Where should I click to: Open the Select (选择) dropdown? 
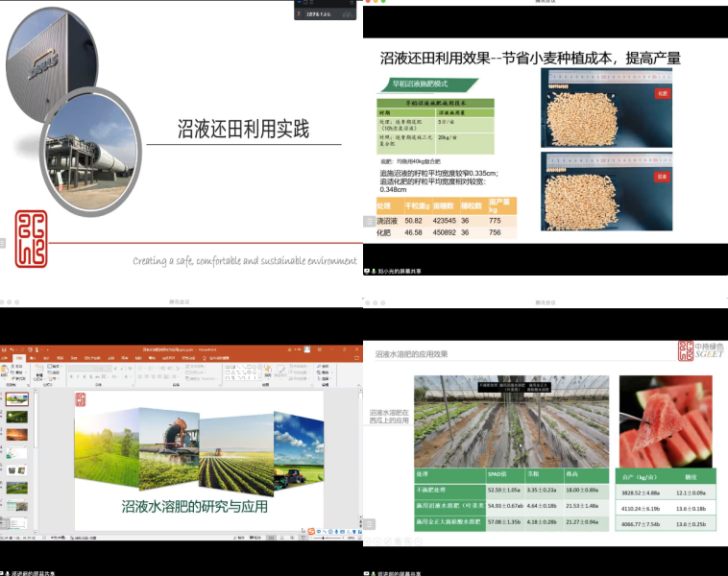323,378
